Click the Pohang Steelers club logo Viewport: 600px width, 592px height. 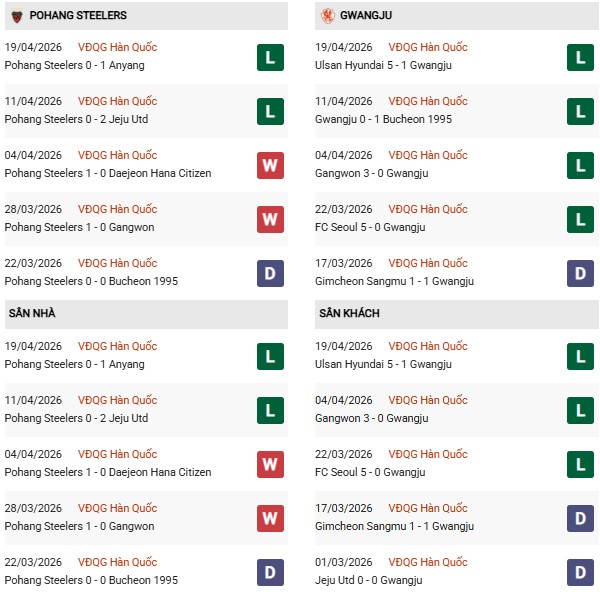17,16
